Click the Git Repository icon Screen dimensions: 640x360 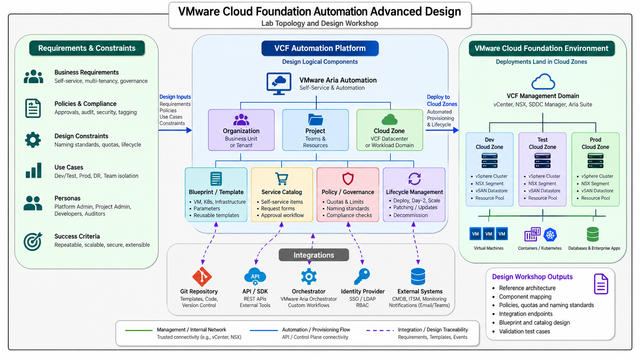click(202, 277)
